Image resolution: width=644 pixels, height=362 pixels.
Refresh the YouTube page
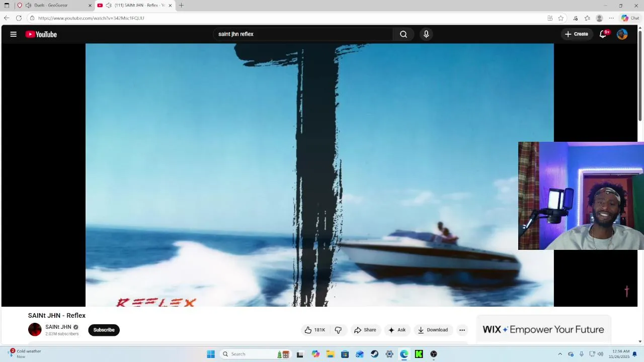19,18
